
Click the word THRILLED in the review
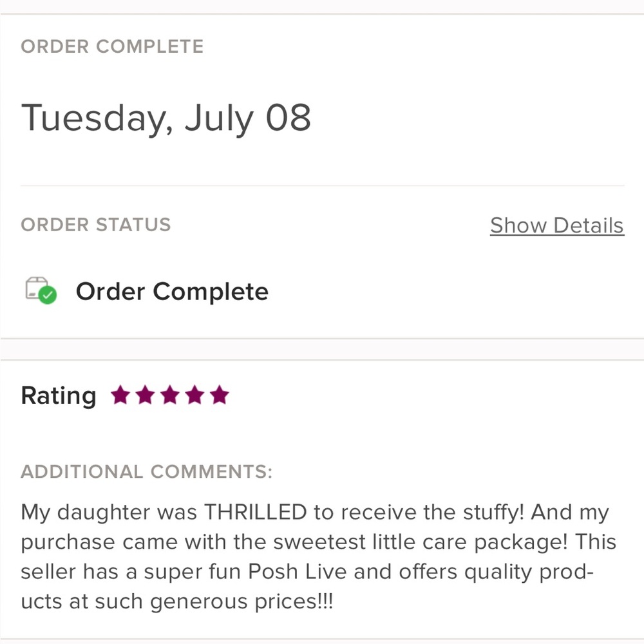[x=255, y=513]
